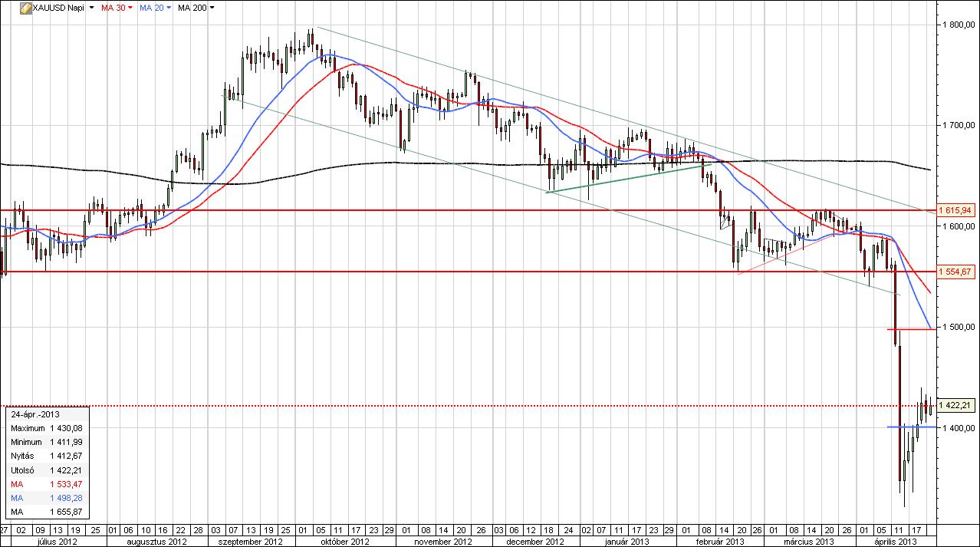Click the 1 400,00 axis label
The height and width of the screenshot is (547, 980).
point(958,427)
